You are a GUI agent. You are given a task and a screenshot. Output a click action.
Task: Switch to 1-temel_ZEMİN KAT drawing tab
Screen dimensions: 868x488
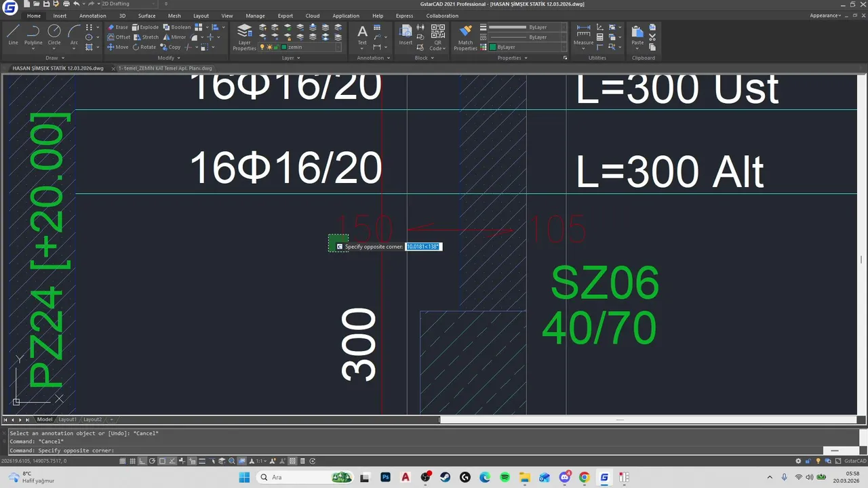tap(165, 68)
